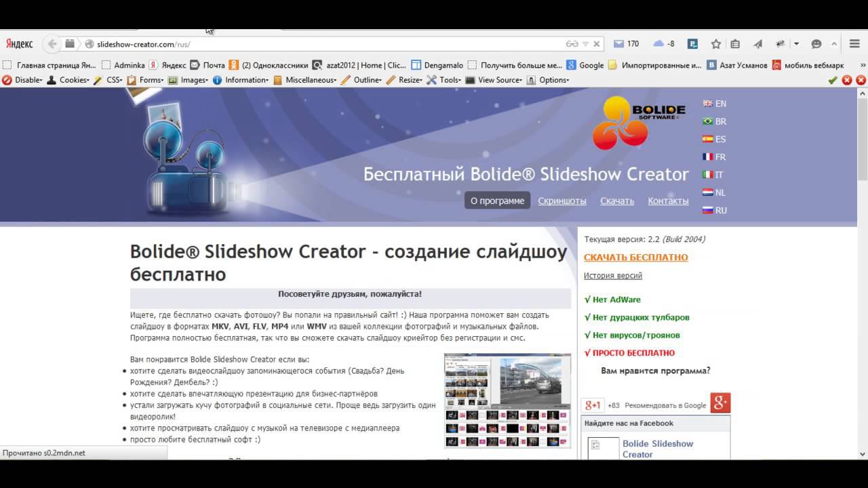Open the Tools developer toolbar menu
Screen dimensions: 868x488
click(x=445, y=80)
